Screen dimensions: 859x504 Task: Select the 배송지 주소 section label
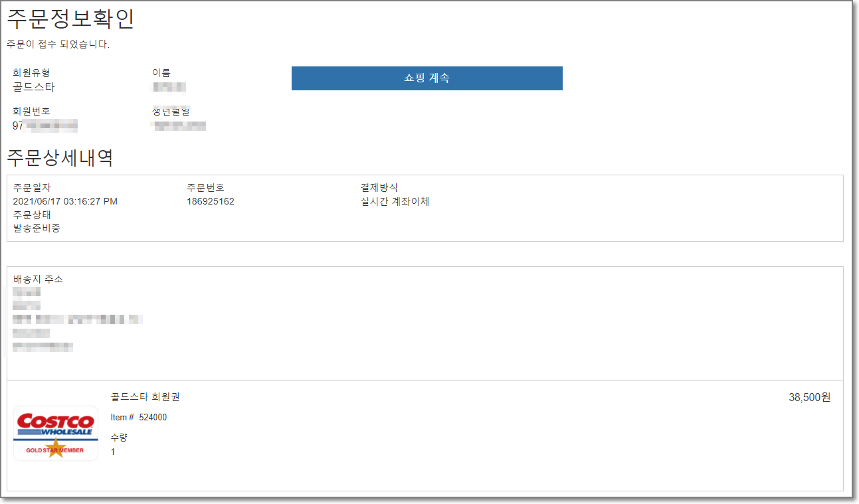(x=37, y=279)
